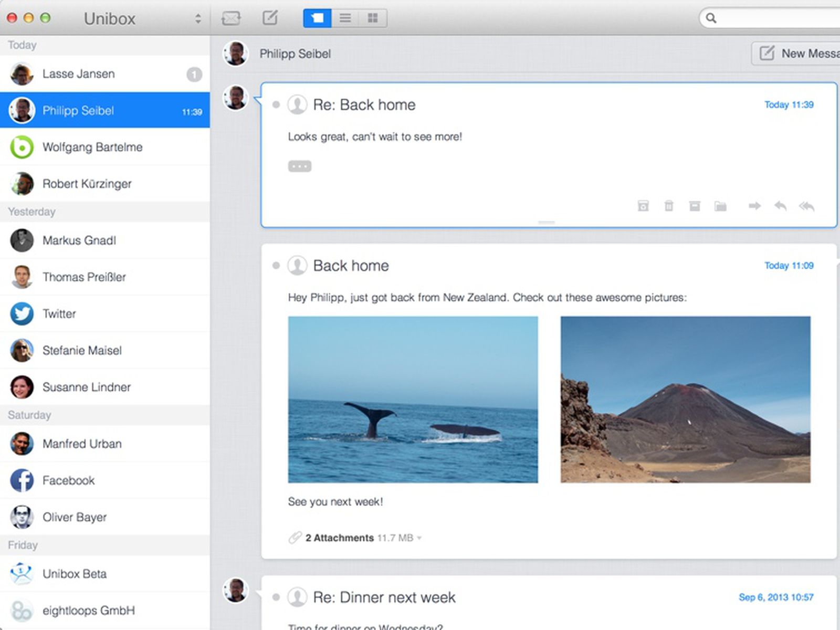Viewport: 840px width, 630px height.
Task: Open the Unibox Beta conversation
Action: click(x=105, y=574)
